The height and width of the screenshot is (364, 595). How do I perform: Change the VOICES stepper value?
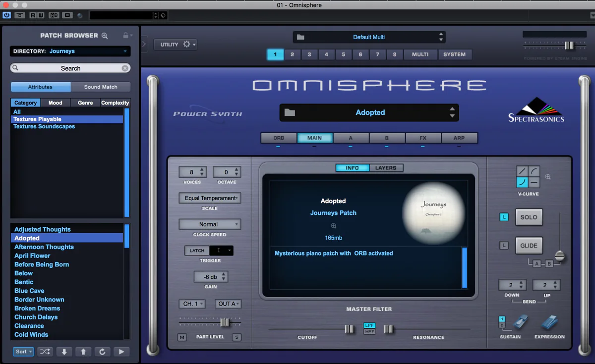pyautogui.click(x=202, y=172)
